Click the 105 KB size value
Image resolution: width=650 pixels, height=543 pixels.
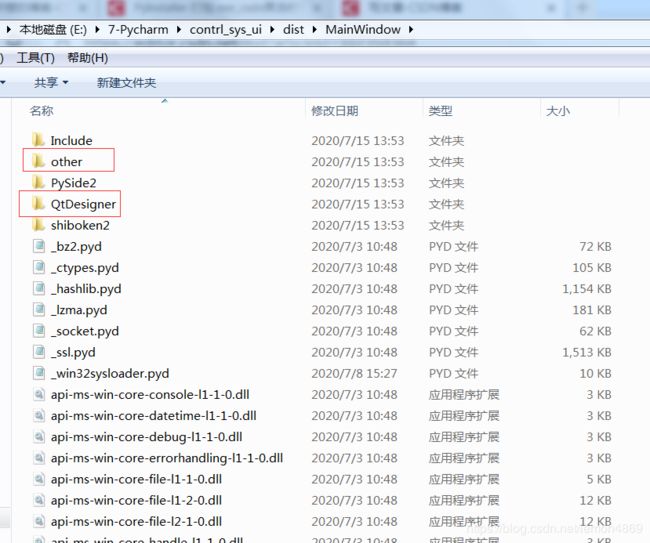592,267
